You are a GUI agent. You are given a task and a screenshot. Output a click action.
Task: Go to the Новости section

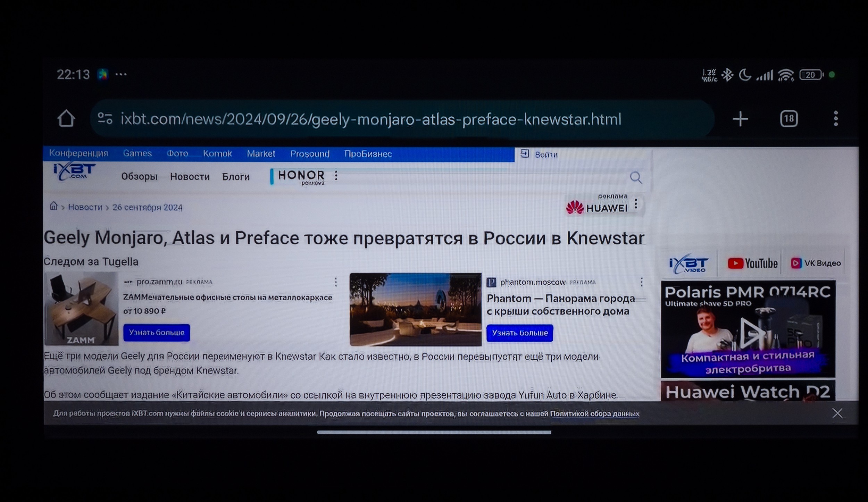190,177
